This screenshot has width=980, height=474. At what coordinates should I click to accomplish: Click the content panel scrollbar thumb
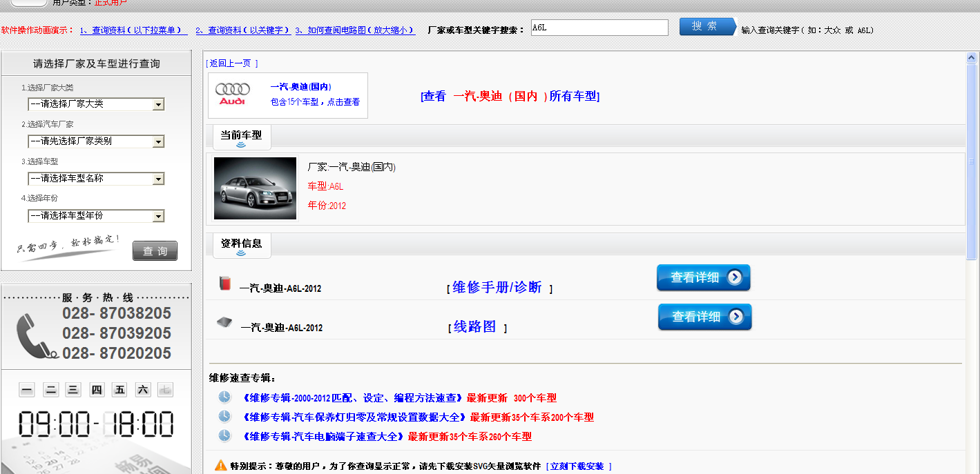coord(971,161)
